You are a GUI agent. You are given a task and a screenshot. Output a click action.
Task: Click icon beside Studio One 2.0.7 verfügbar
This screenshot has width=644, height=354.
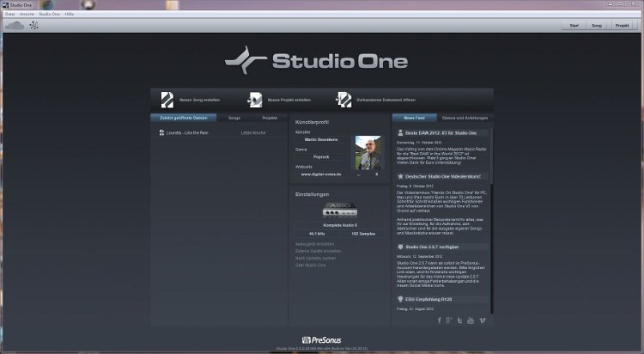(400, 247)
